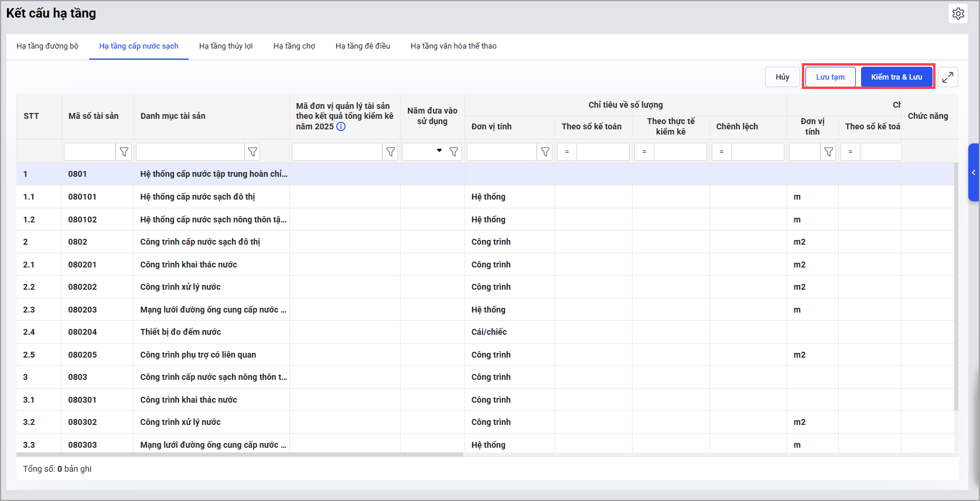Click the Kiểm tra & Lưu button
This screenshot has width=980, height=501.
(896, 77)
